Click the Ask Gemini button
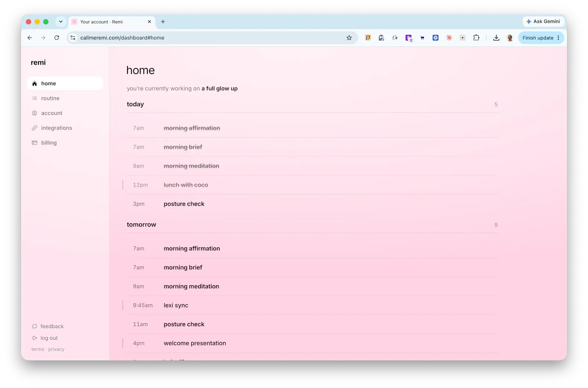 point(543,22)
